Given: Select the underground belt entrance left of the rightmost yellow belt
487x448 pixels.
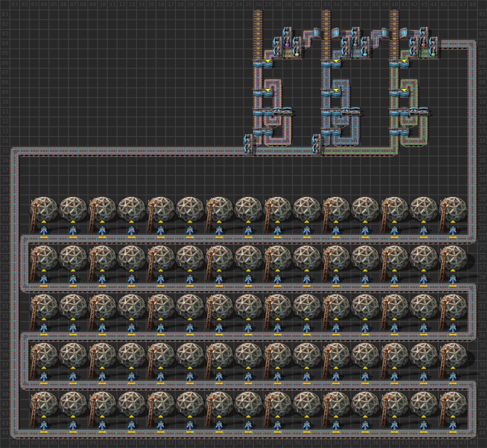Looking at the screenshot, I should tap(385, 33).
